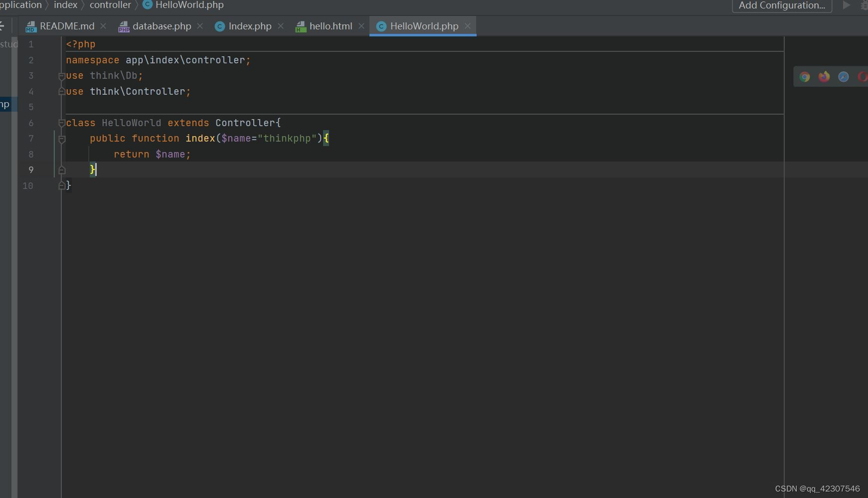Select the index breadcrumb item
Viewport: 868px width, 498px height.
click(65, 5)
